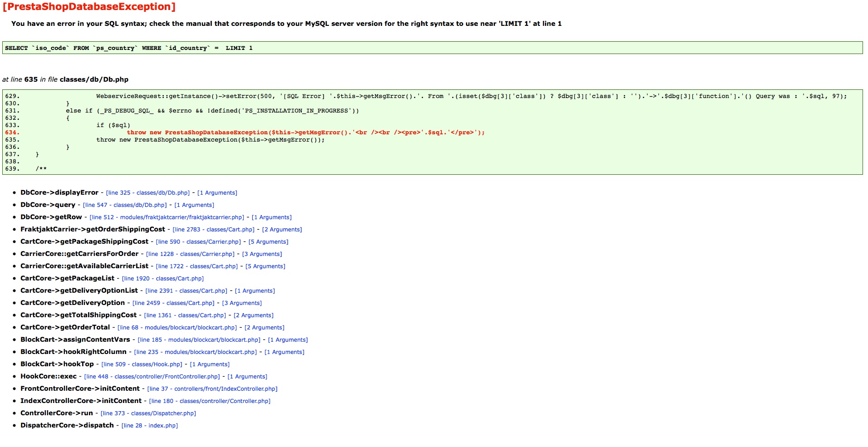The height and width of the screenshot is (447, 868).
Task: Click the HookCore::exec entry name
Action: pos(49,376)
